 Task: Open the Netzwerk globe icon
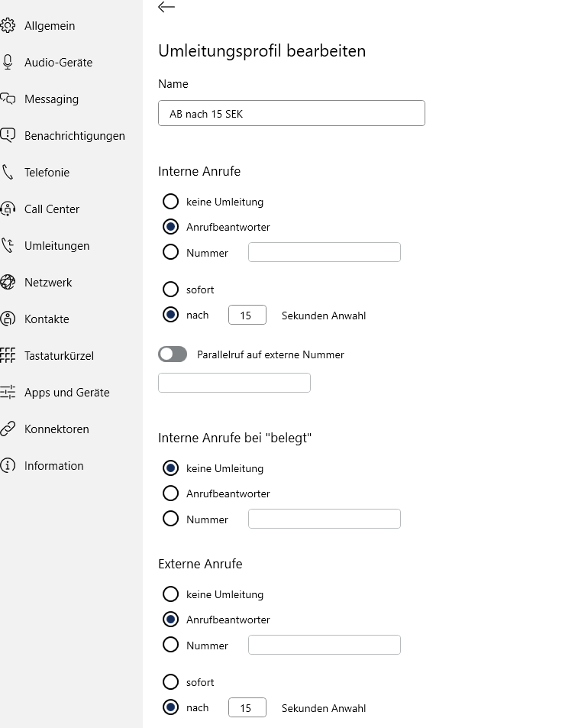(8, 283)
